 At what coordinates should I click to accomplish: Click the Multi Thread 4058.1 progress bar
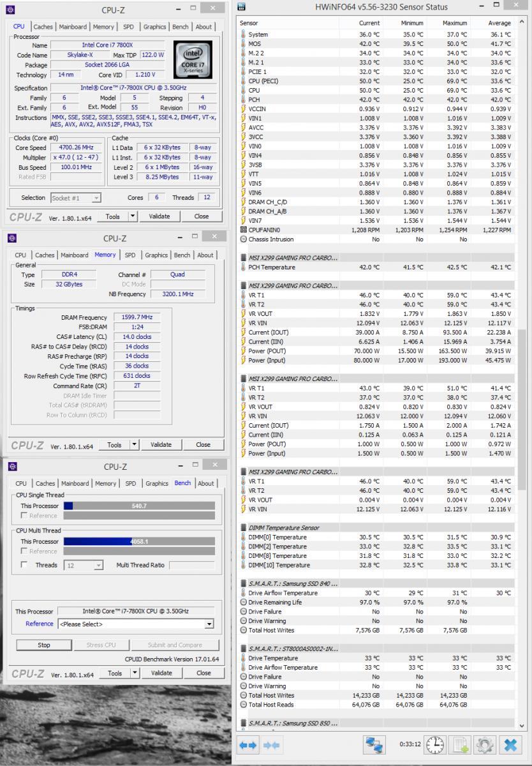139,541
